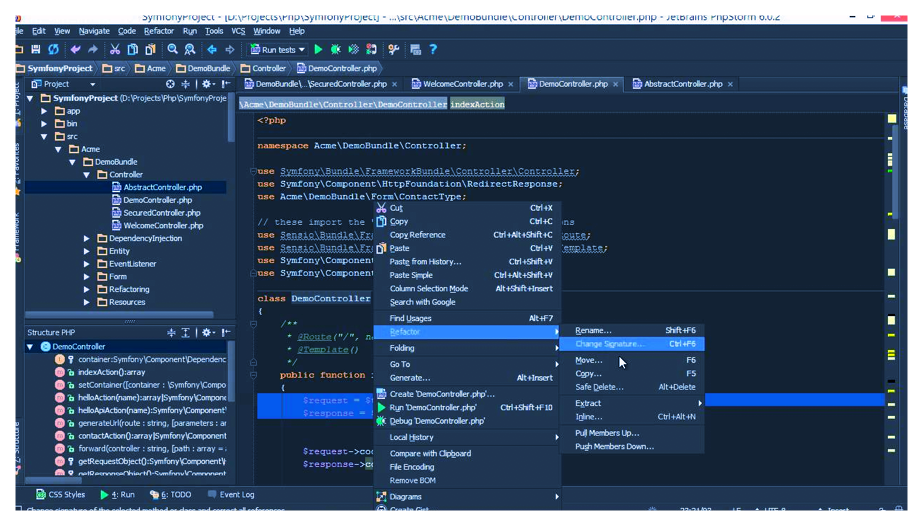Hide the Project panel with the pin icon

(x=226, y=84)
